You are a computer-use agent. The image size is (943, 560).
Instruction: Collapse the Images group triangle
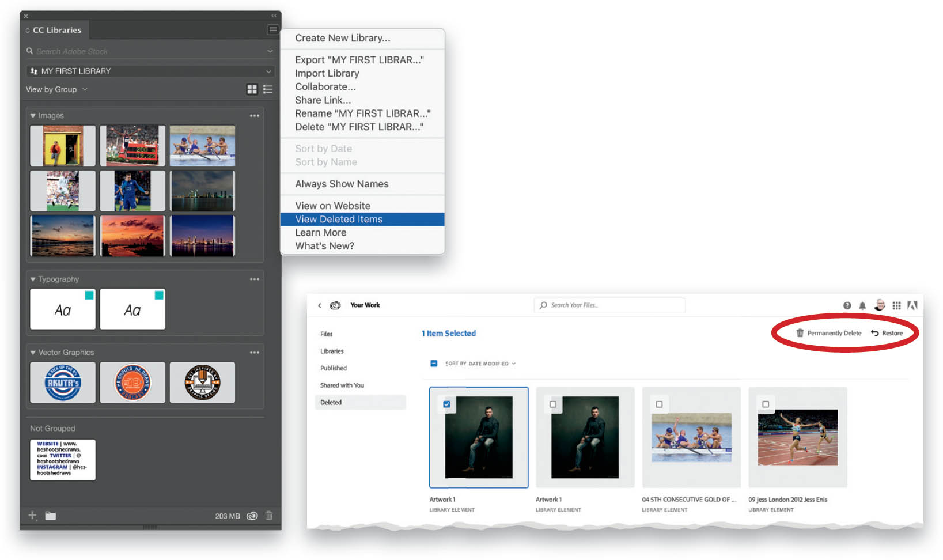pos(33,116)
